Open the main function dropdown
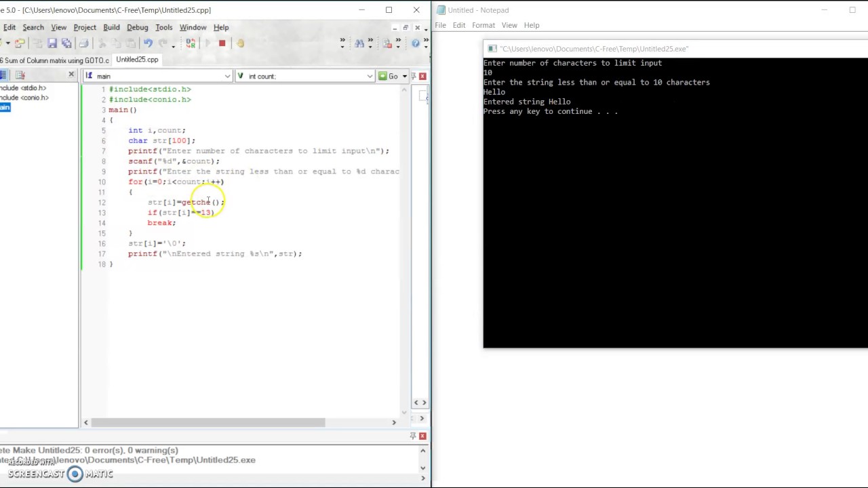868x488 pixels. [x=227, y=76]
